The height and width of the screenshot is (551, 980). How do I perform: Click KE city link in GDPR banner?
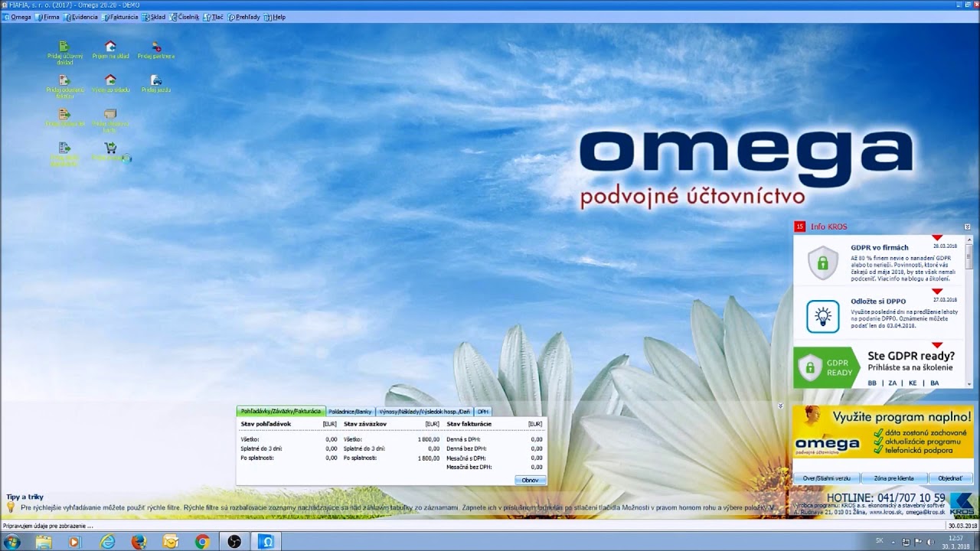coord(913,383)
